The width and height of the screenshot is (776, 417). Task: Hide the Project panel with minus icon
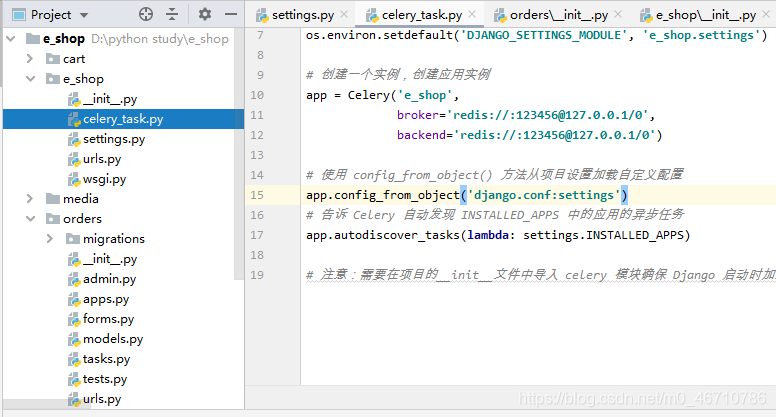(x=231, y=14)
